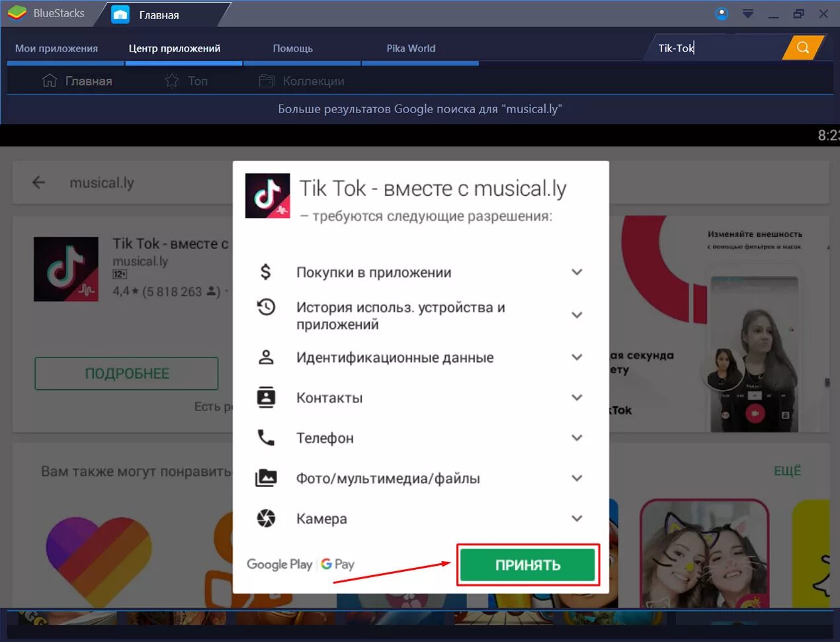This screenshot has height=642, width=840.
Task: Click the green ПРИНЯТЬ button
Action: click(x=528, y=565)
